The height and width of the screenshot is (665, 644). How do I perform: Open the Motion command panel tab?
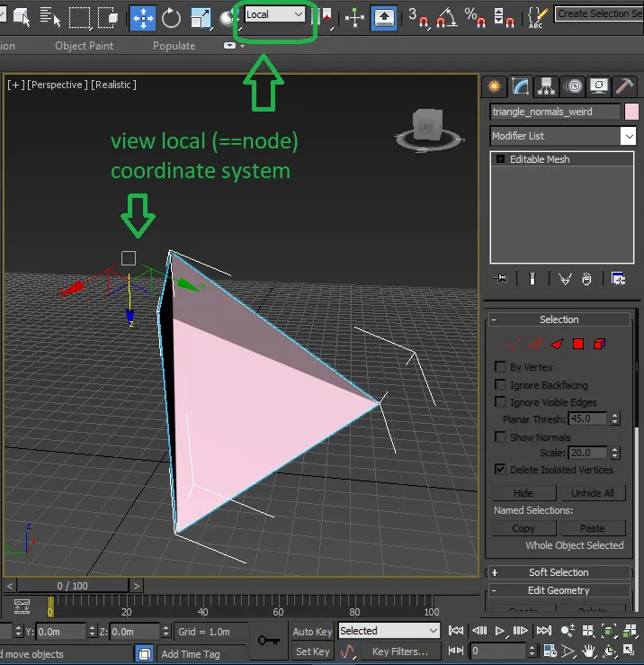point(573,86)
